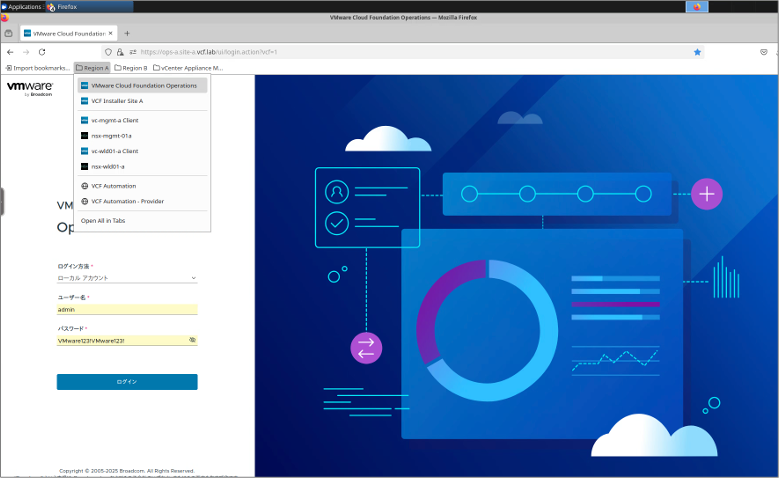
Task: Open VMware Cloud Foundation Operations bookmark
Action: 143,85
